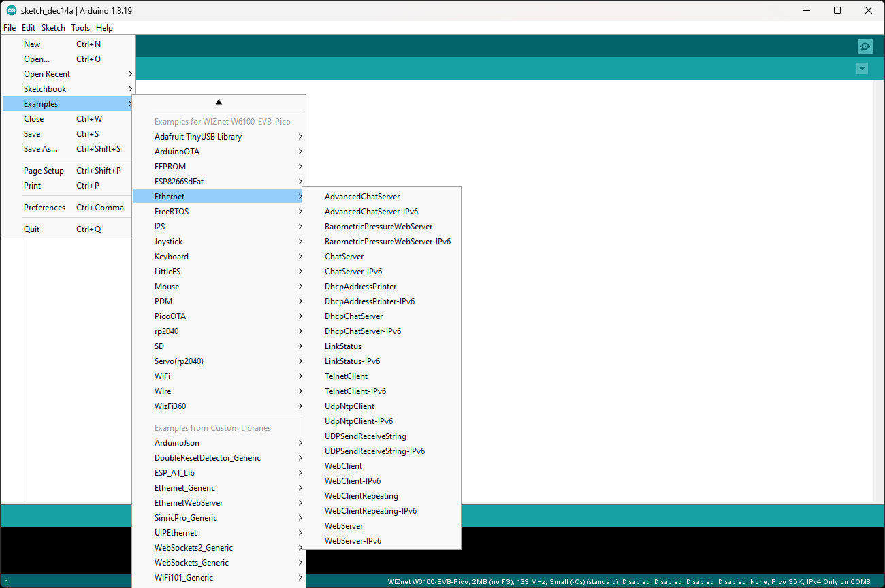Open BarometricPressureWebServer-IPv6 example
885x588 pixels.
point(382,242)
